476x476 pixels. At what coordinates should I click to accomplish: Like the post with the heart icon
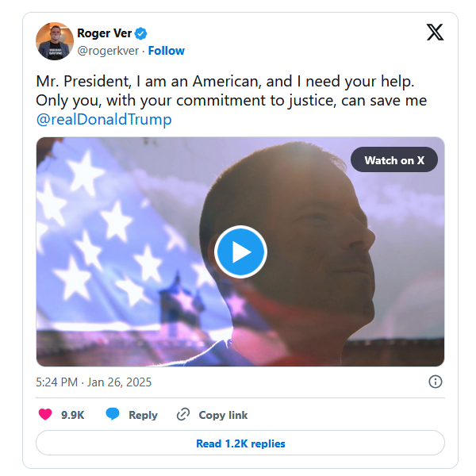45,415
